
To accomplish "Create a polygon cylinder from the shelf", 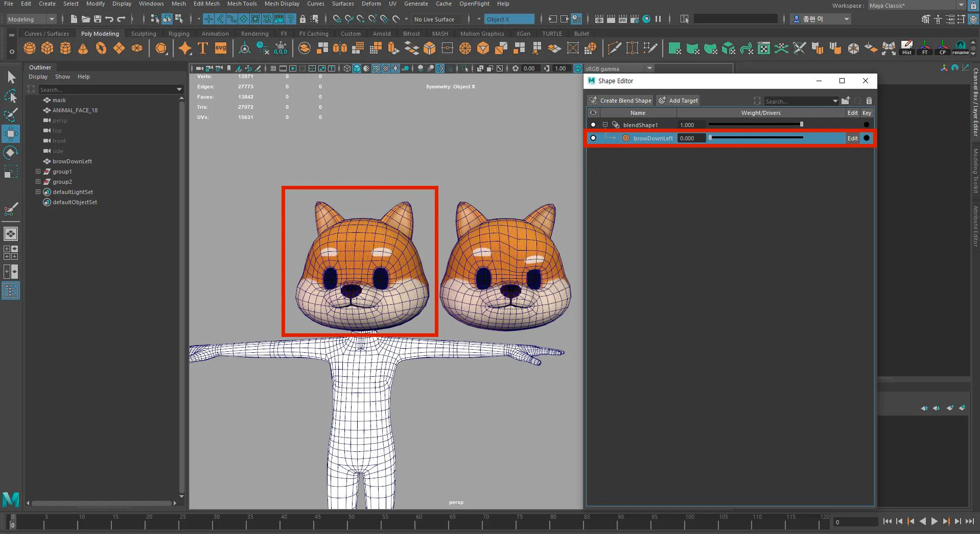I will [65, 48].
